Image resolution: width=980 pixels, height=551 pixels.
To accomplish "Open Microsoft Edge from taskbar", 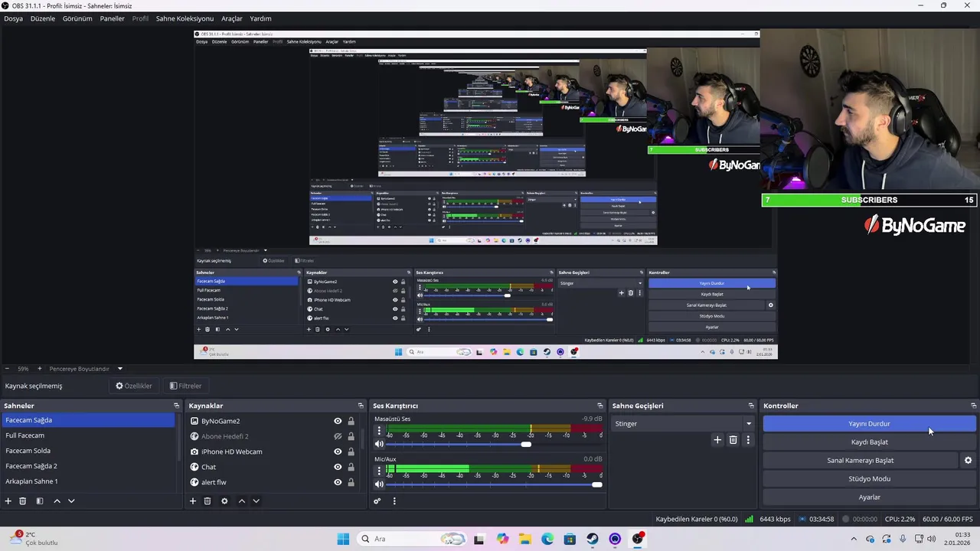I will [547, 539].
